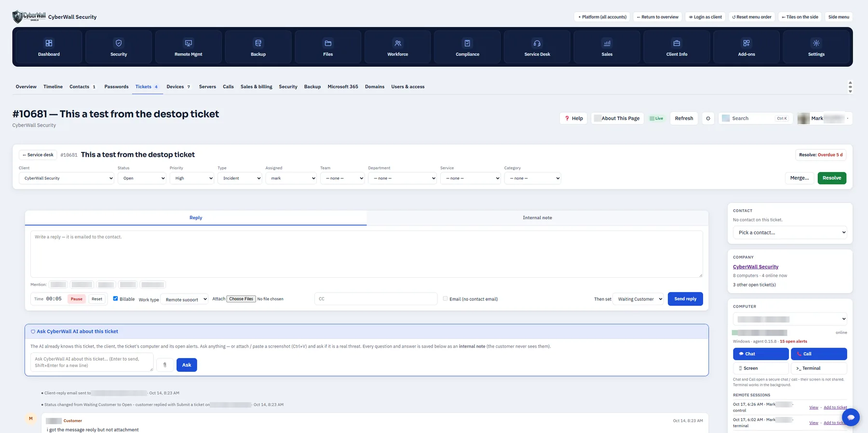Open the Priority dropdown

click(192, 178)
